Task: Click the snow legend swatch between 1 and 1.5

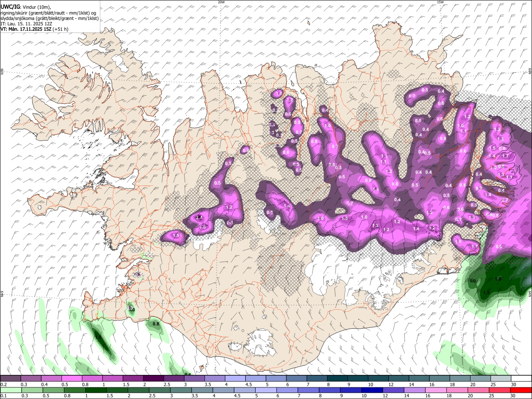Action: 113,379
